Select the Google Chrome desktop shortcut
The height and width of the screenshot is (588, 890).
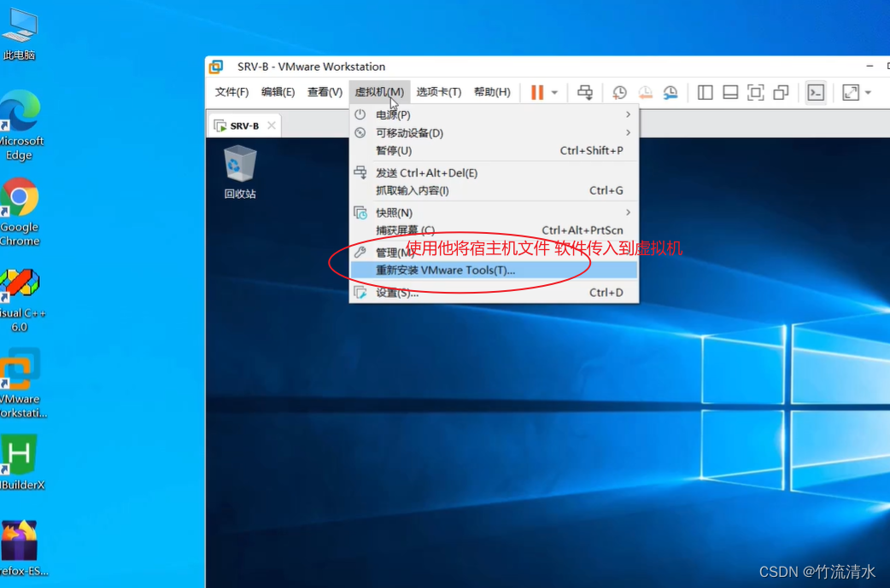tap(20, 212)
